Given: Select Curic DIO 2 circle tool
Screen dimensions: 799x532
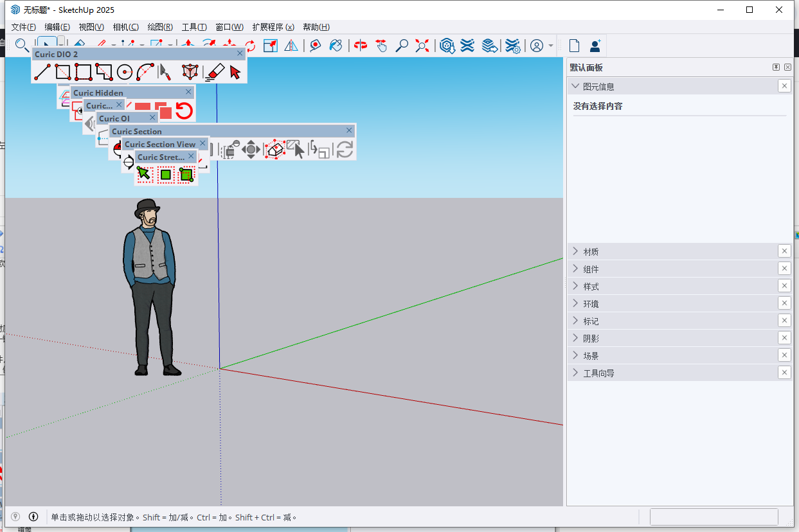Looking at the screenshot, I should pos(125,71).
